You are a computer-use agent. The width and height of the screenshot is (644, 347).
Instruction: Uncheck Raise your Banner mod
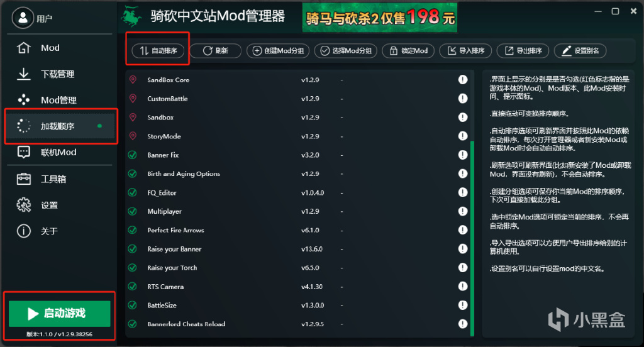[132, 249]
